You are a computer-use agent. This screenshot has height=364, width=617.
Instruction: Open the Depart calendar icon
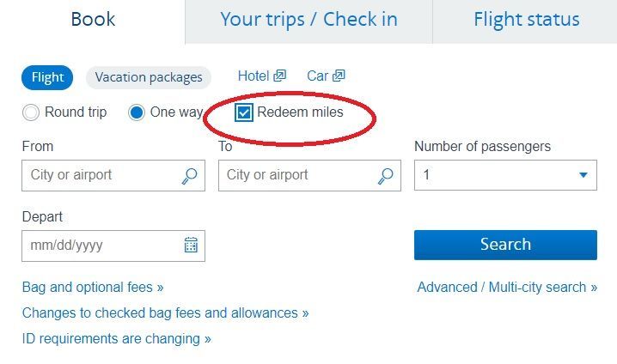click(191, 245)
